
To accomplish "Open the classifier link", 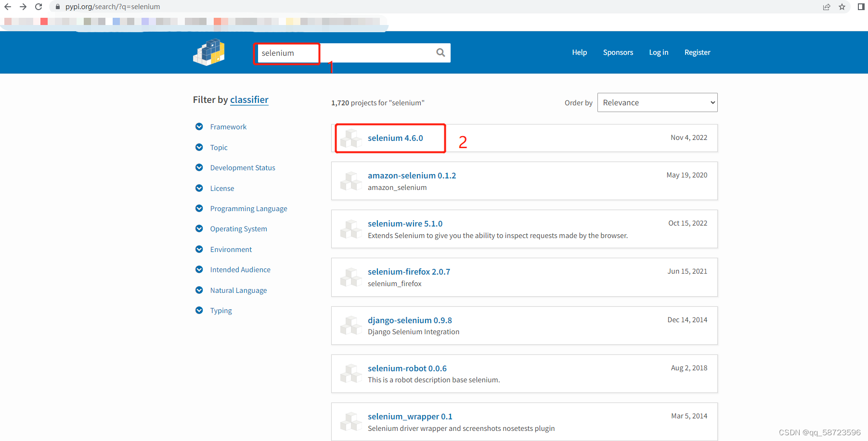I will [249, 100].
